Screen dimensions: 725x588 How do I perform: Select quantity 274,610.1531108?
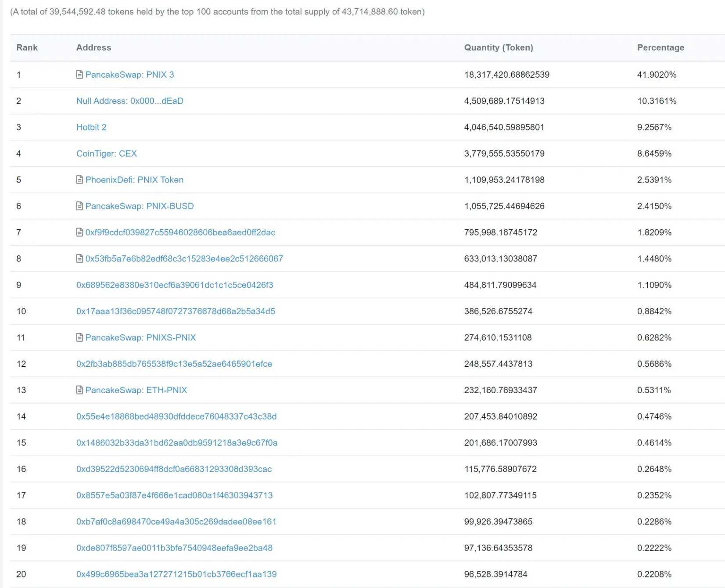(498, 338)
